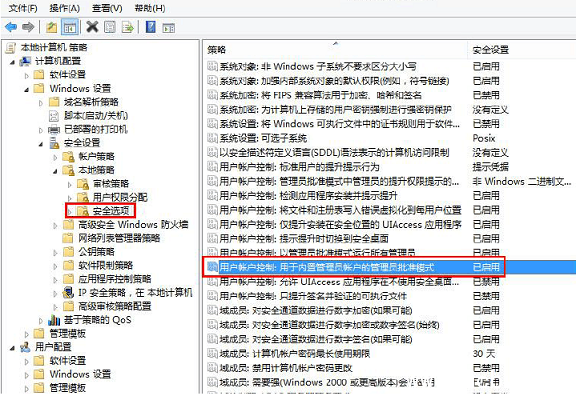Select policy 用户帐户控制: 只提升签名并验证的可执行文件

pos(313,296)
